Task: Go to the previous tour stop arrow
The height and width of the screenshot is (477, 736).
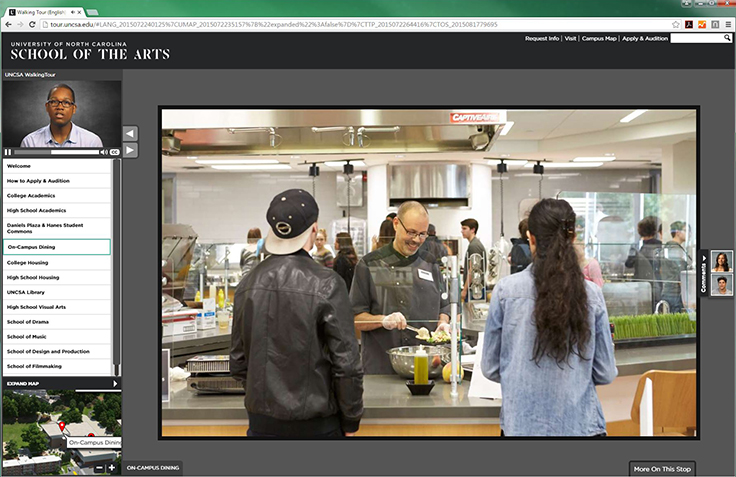Action: (x=130, y=134)
